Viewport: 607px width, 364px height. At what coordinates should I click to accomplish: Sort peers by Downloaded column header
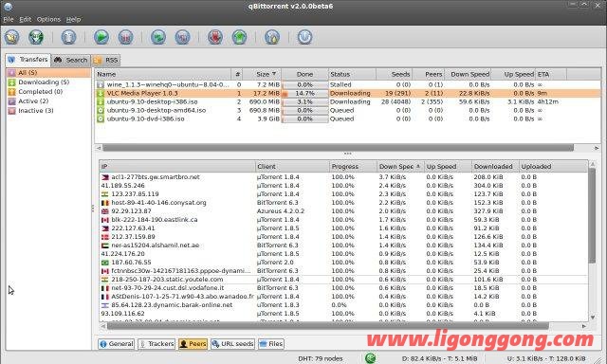click(x=495, y=166)
